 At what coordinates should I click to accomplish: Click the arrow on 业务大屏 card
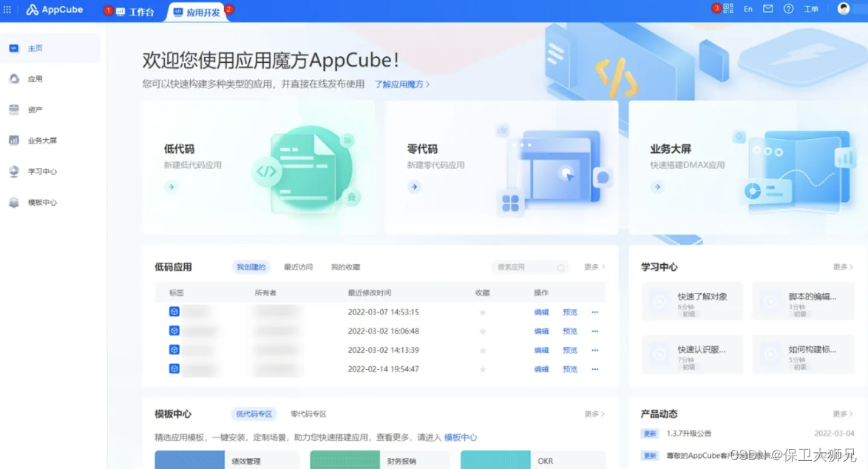pyautogui.click(x=657, y=186)
